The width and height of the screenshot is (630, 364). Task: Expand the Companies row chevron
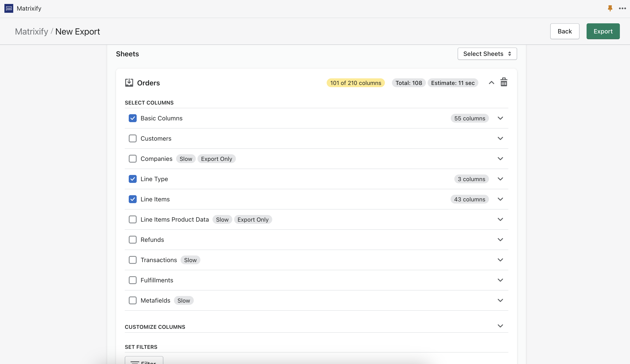(500, 158)
